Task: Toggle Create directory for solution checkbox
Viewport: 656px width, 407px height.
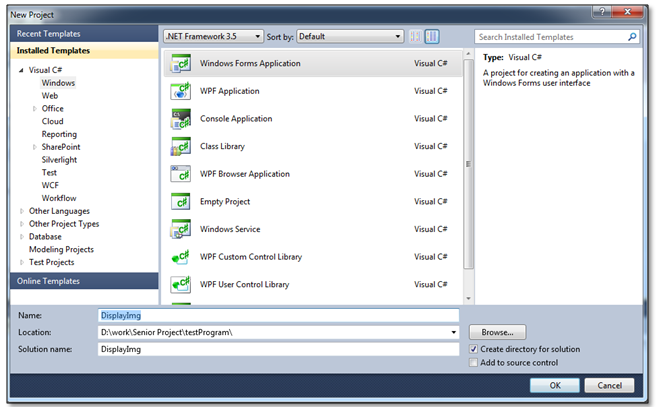Action: click(473, 349)
